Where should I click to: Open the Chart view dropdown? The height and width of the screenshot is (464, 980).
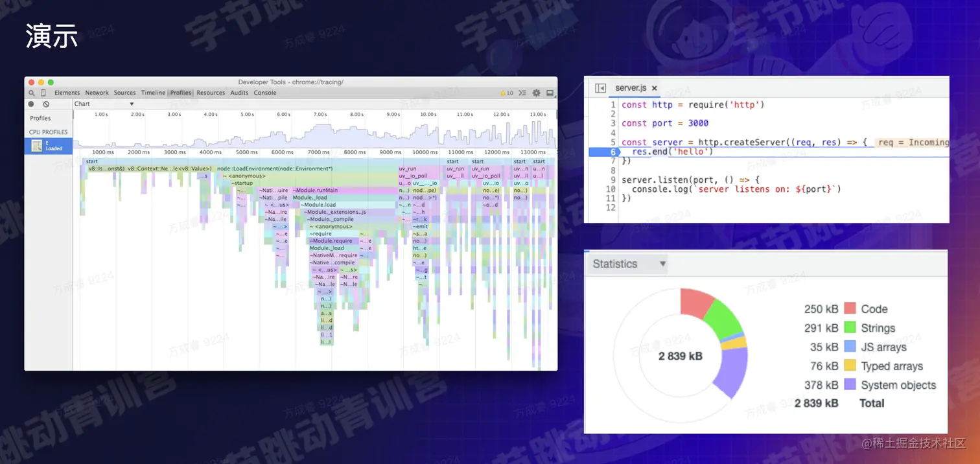pos(104,104)
